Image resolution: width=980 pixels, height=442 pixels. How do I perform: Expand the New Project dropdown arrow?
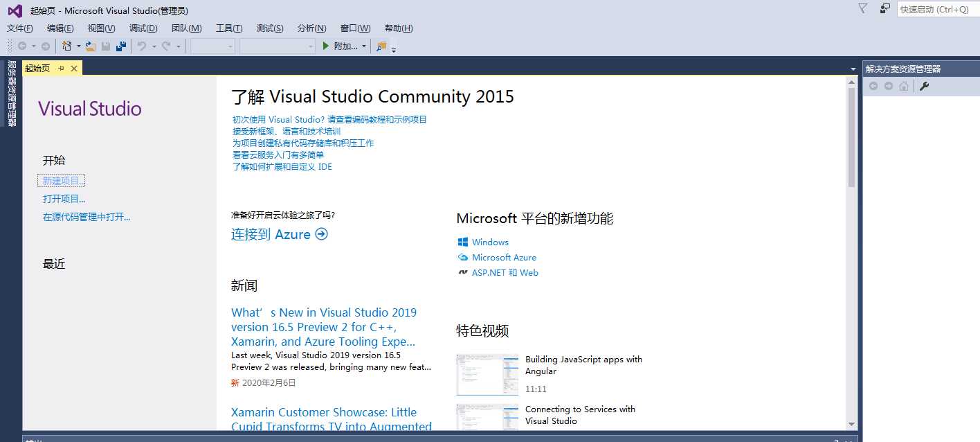(x=78, y=46)
